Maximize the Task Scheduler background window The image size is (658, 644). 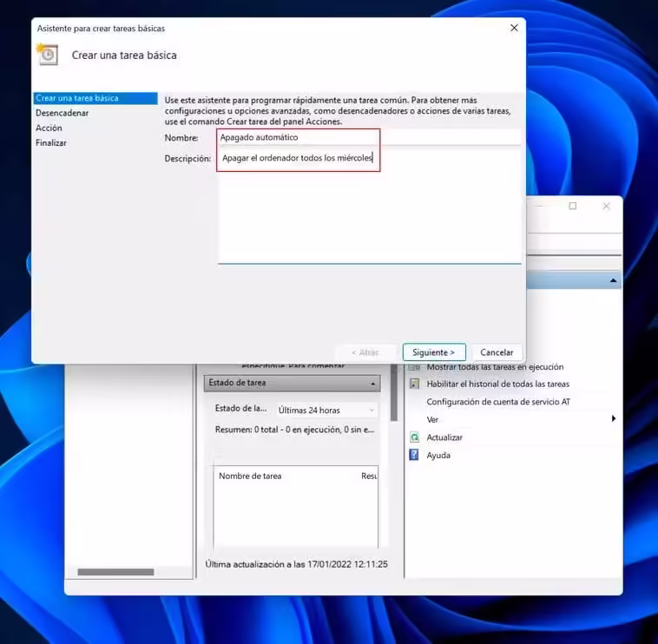(572, 206)
